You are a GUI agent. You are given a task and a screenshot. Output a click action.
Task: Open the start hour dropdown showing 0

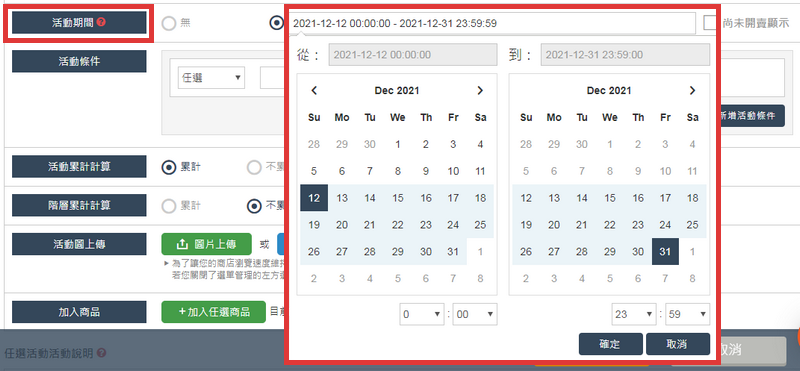click(x=422, y=314)
